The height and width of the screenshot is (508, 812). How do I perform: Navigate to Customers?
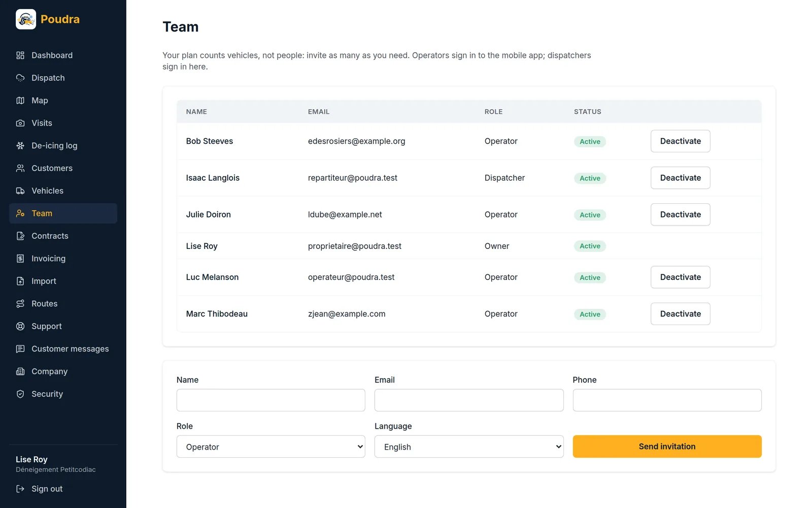[x=63, y=168]
